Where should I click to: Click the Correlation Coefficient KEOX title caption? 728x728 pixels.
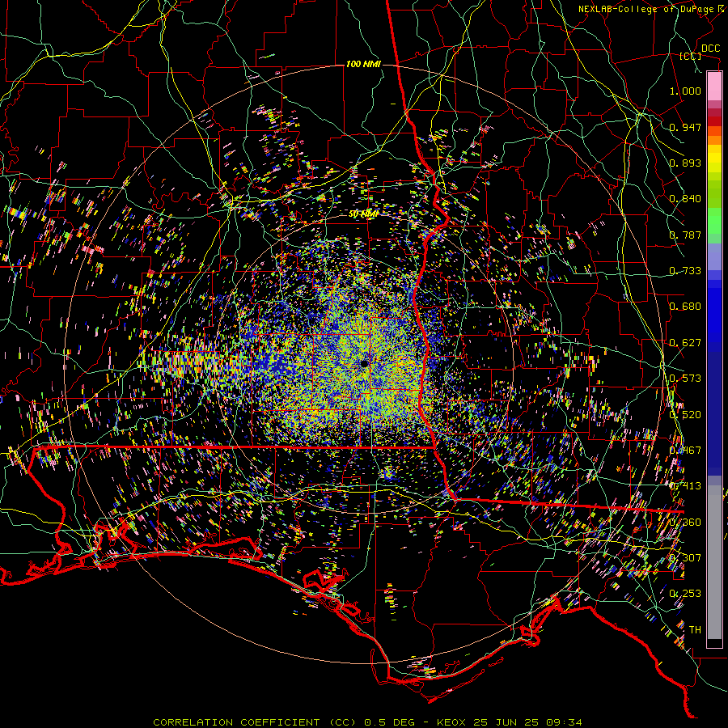368,722
